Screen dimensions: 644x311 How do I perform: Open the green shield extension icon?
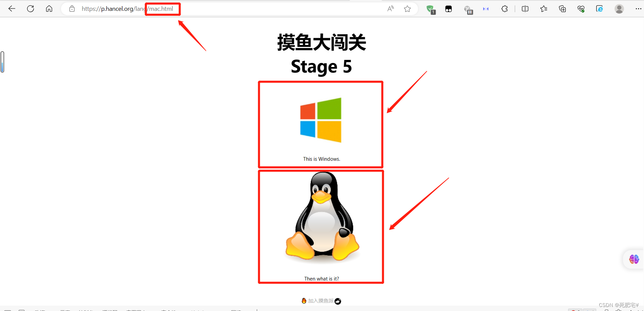pyautogui.click(x=431, y=9)
